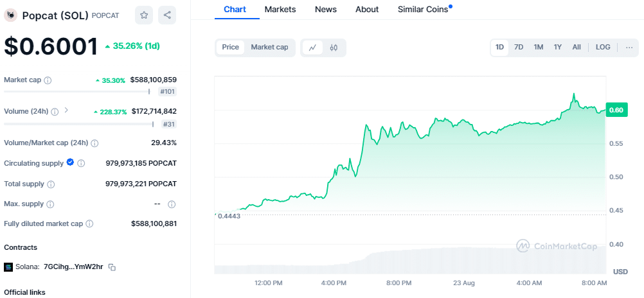Open the Markets tab
Image resolution: width=644 pixels, height=298 pixels.
coord(280,10)
